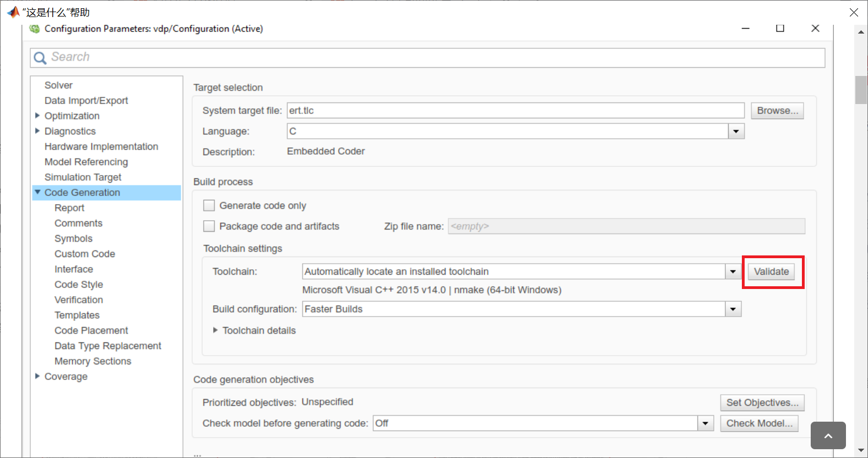
Task: Click the Zip file name field
Action: 626,226
